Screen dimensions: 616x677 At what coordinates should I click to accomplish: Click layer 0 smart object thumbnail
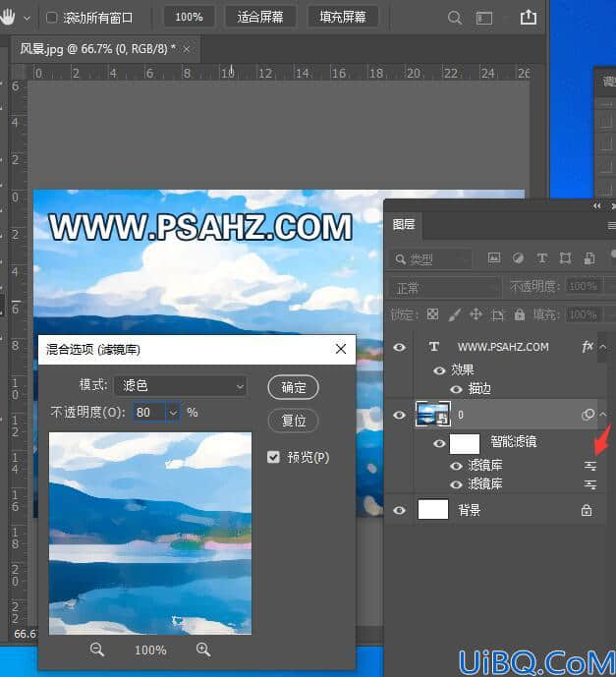tap(433, 414)
